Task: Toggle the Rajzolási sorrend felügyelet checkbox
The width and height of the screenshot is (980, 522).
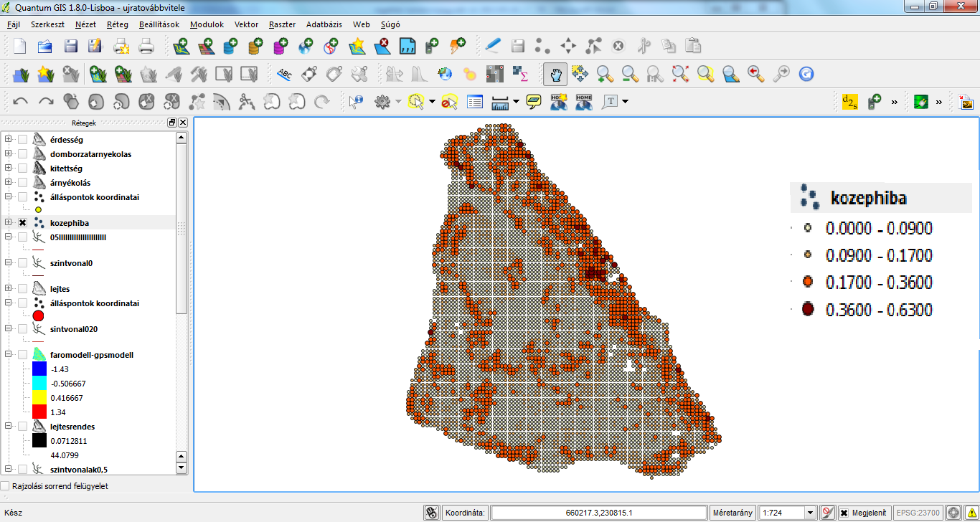Action: [x=6, y=486]
